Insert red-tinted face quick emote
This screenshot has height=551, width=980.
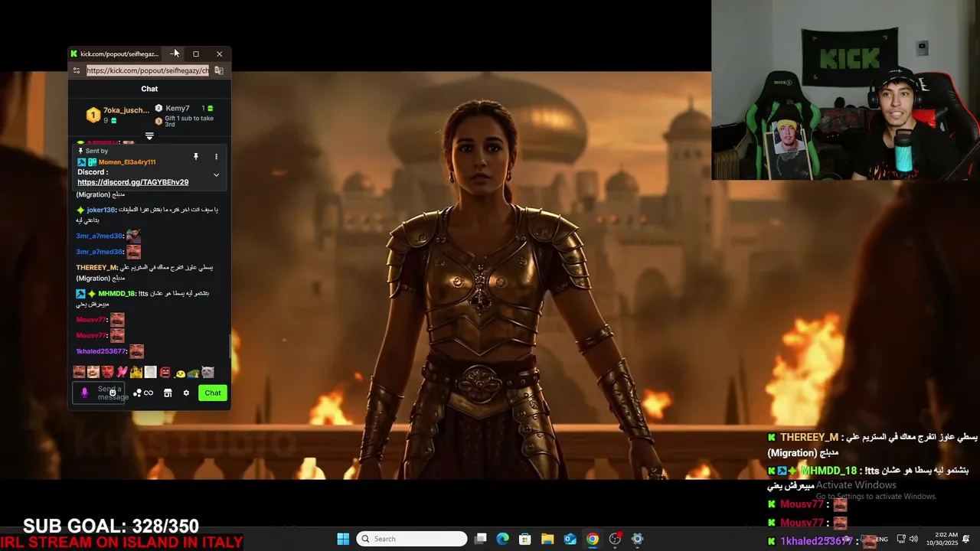(x=107, y=372)
